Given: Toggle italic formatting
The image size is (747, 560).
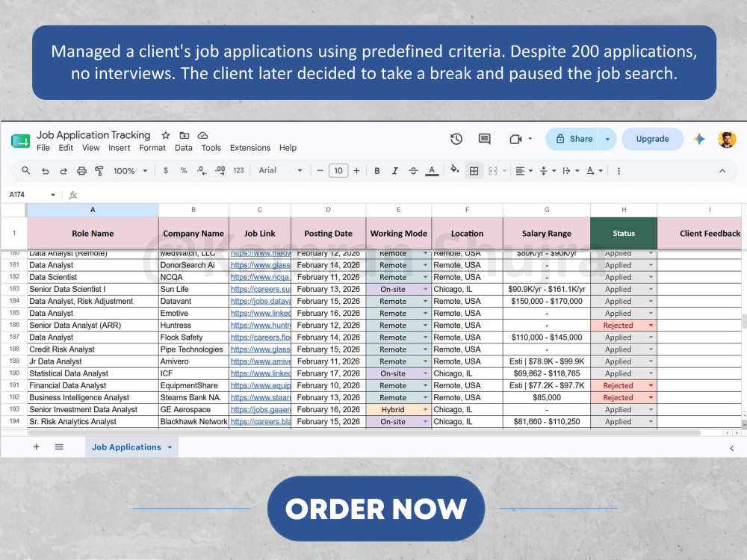Looking at the screenshot, I should (395, 171).
